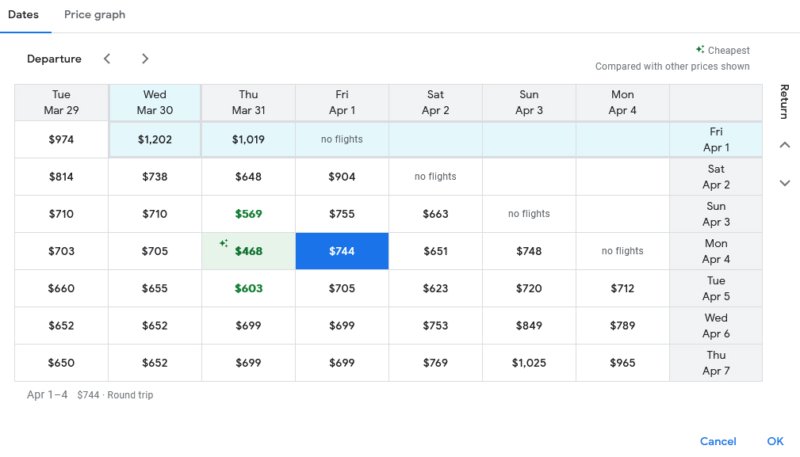Click the Thu Mar 31 departure header
800x457 pixels.
pyautogui.click(x=248, y=102)
